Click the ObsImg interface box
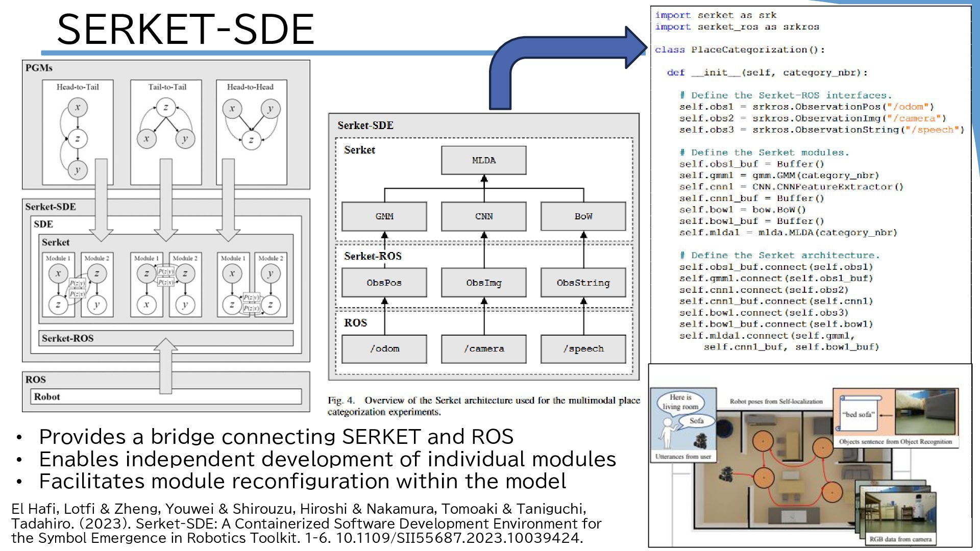Viewport: 980px width, 551px height. click(483, 283)
